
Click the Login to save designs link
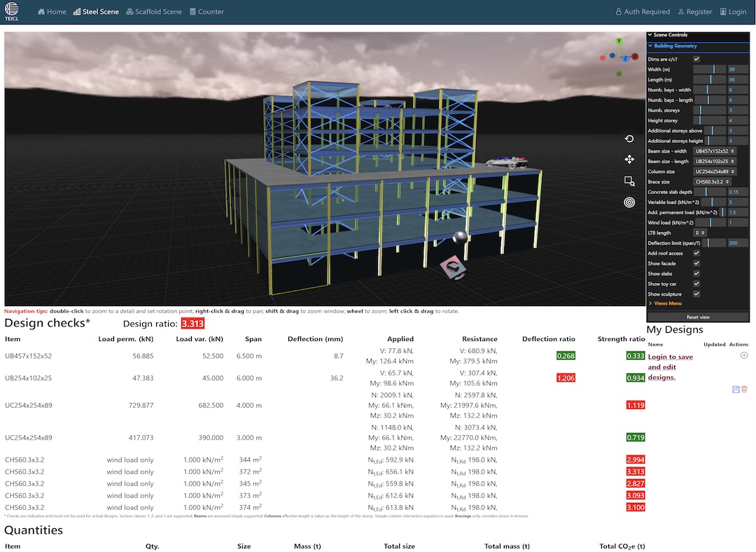[x=671, y=367]
